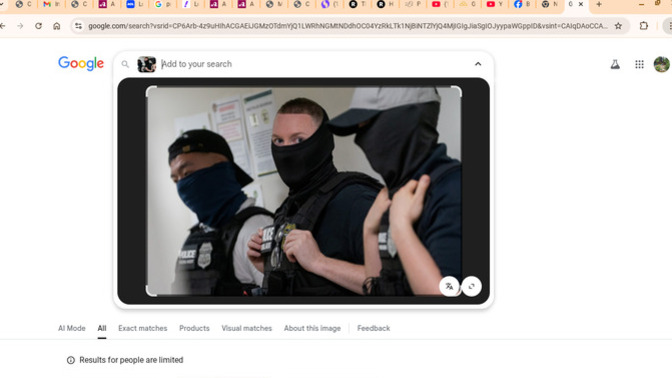
Task: Open the Exact matches tab
Action: (x=143, y=328)
